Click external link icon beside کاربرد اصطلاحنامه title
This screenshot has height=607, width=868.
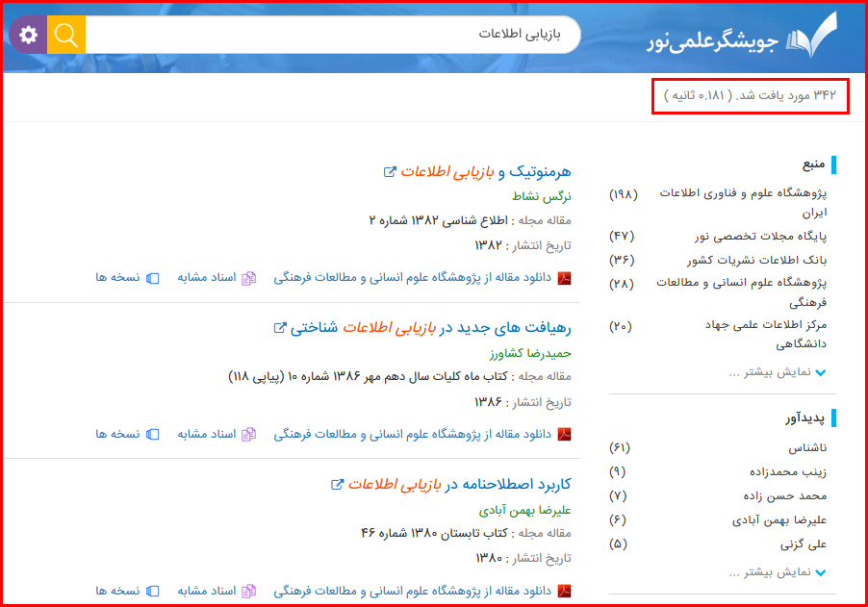337,484
